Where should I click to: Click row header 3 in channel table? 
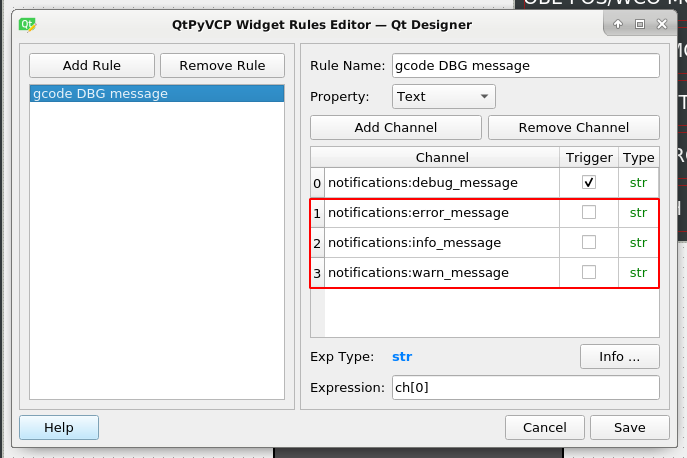tap(317, 273)
